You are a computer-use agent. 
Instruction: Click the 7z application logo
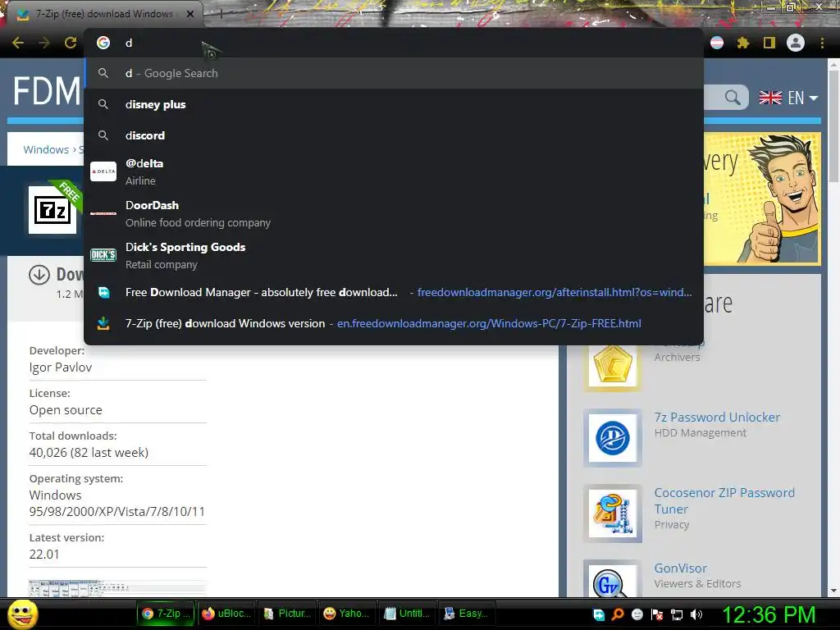click(x=52, y=210)
